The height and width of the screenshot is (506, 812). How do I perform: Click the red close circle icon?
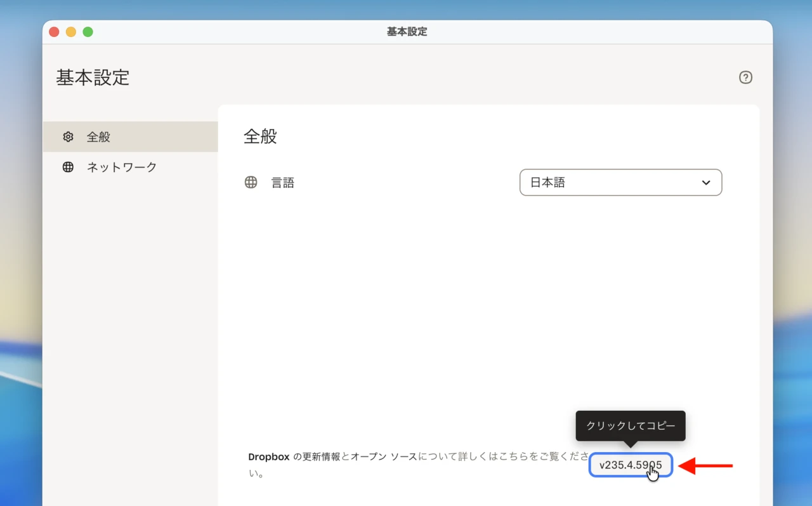pyautogui.click(x=54, y=30)
